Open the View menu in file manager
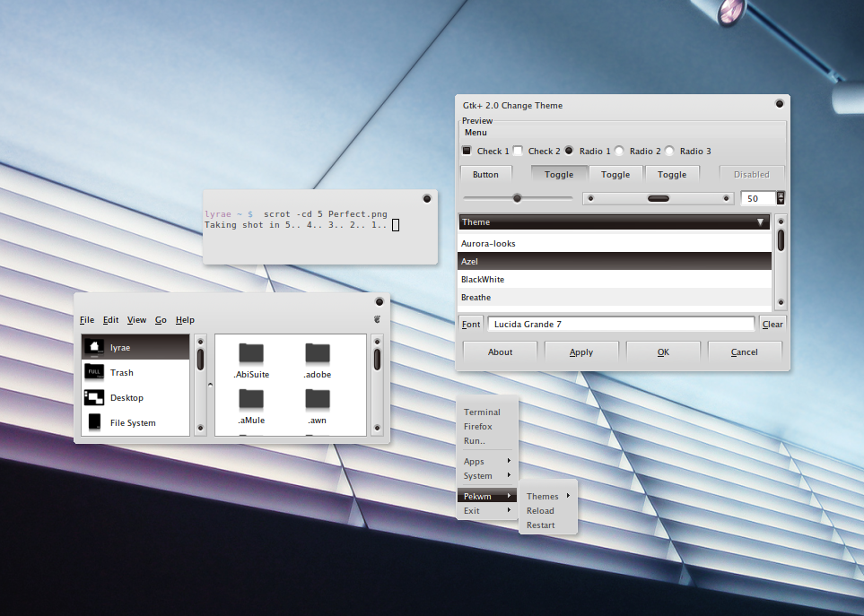 click(136, 320)
